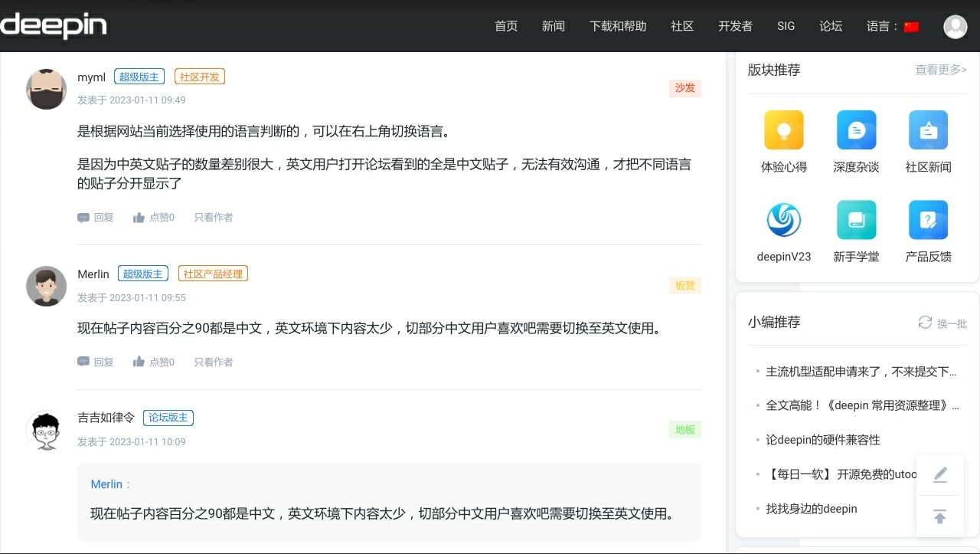Click 查看更多> in 版块推荐
Image resolution: width=980 pixels, height=554 pixels.
941,70
